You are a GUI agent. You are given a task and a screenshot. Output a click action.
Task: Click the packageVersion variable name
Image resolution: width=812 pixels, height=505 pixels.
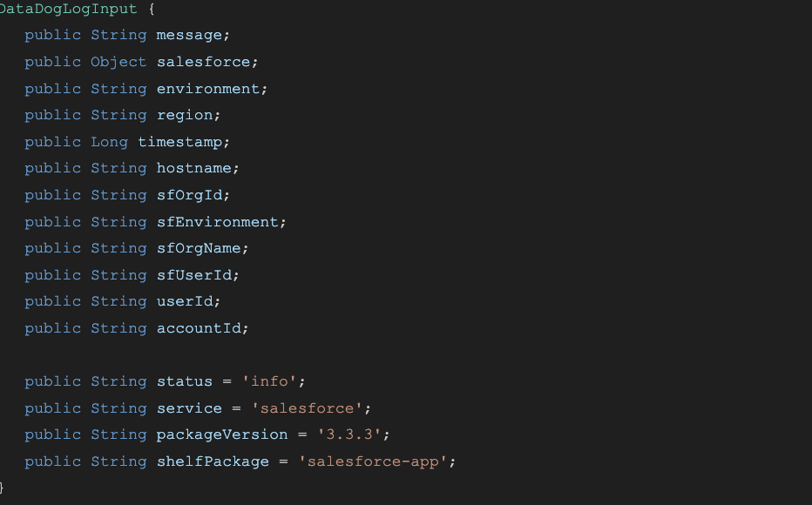click(222, 434)
